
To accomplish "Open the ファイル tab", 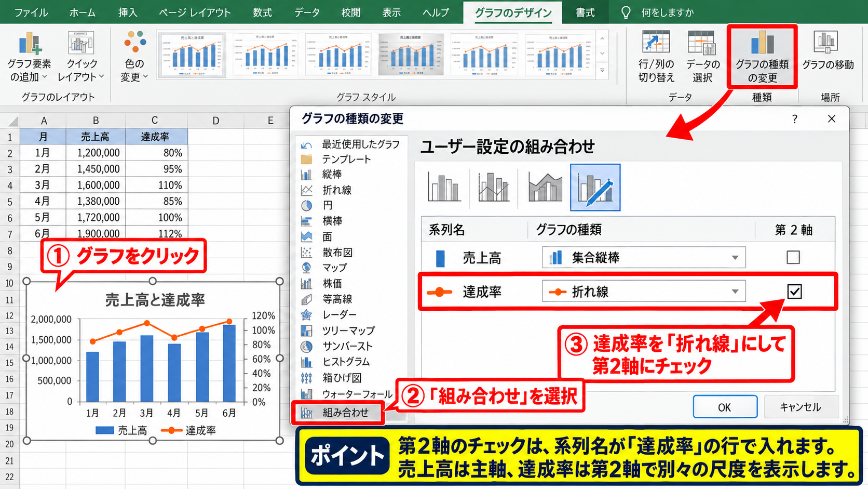I will tap(31, 12).
